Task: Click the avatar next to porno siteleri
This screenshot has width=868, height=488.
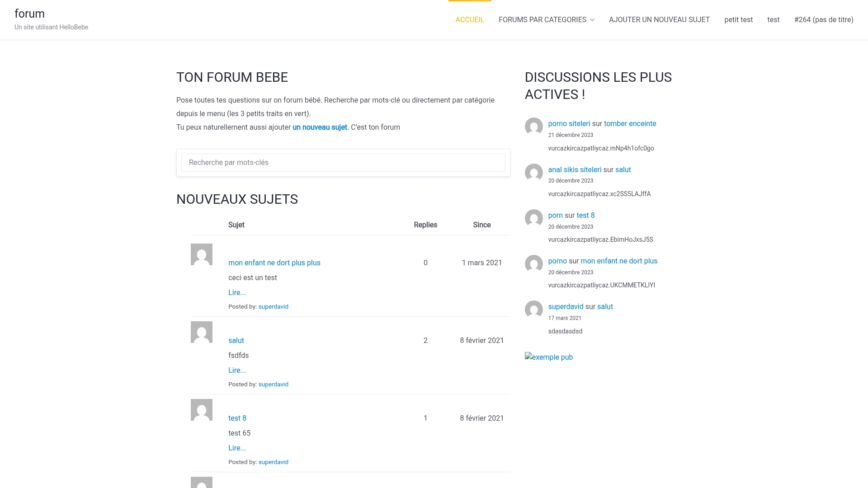Action: pos(534,127)
